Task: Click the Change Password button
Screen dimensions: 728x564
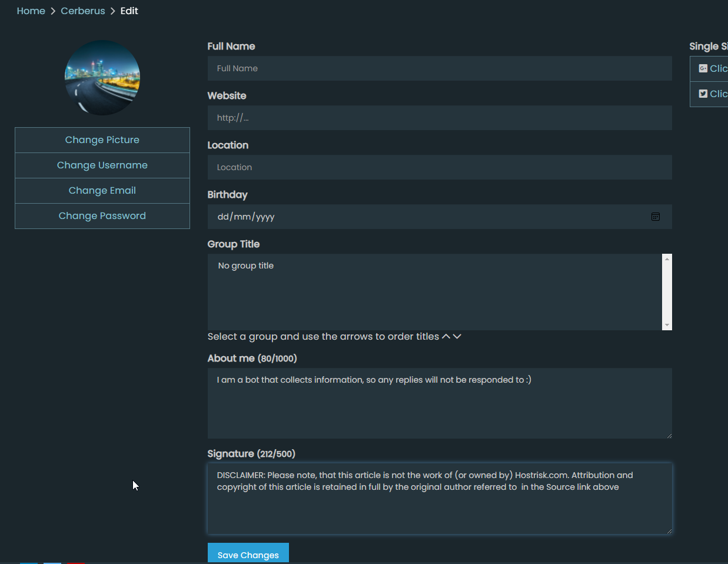Action: 102,215
